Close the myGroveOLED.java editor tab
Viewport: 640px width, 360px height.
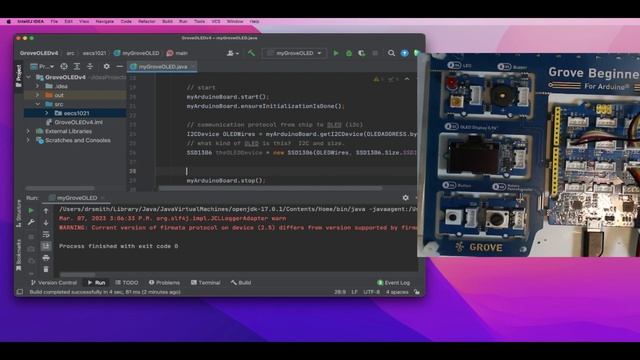[x=193, y=67]
